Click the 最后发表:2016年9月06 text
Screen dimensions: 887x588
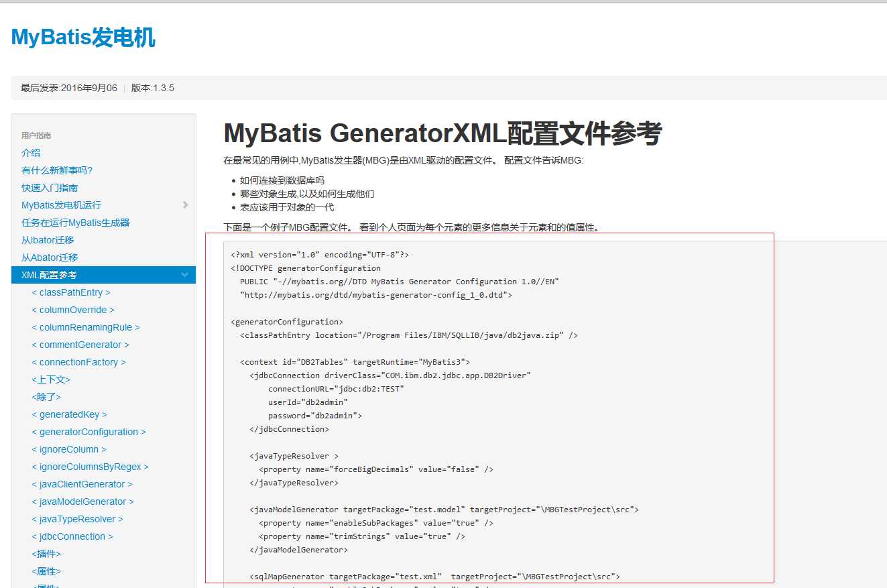tap(69, 88)
